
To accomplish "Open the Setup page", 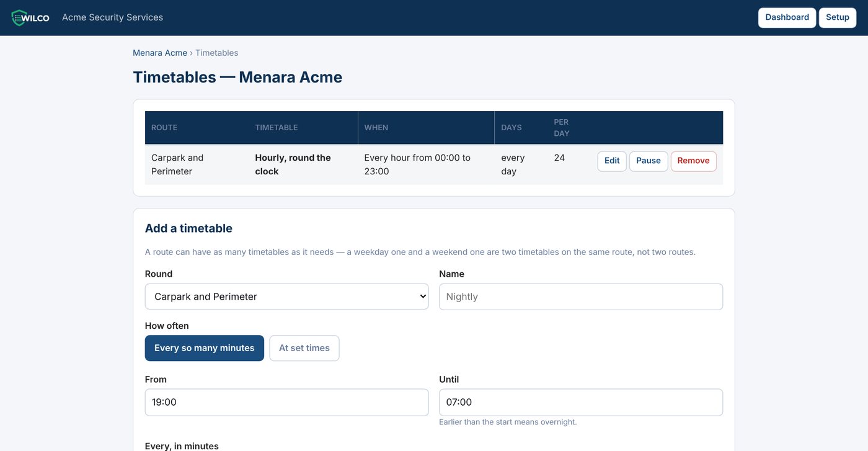I will [837, 18].
